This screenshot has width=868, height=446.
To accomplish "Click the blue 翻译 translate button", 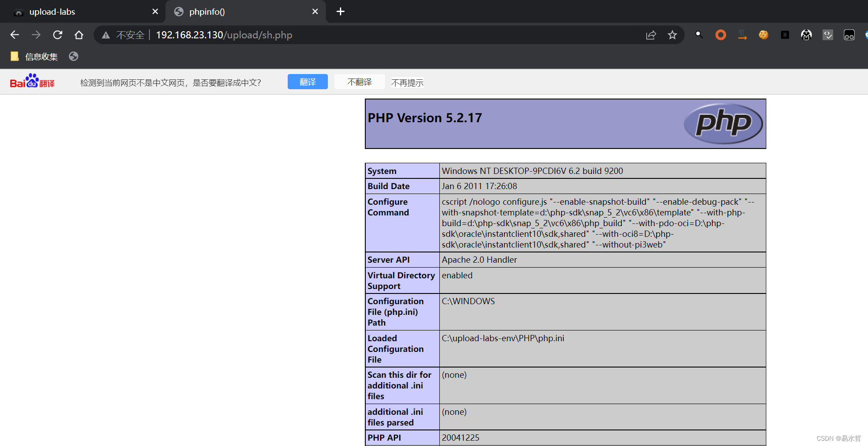I will [308, 82].
